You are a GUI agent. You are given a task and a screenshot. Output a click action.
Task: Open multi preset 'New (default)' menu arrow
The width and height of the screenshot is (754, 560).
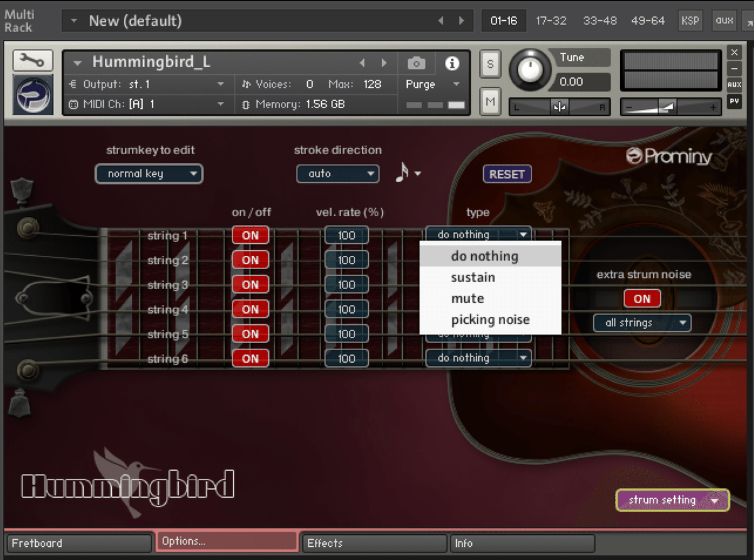(74, 21)
